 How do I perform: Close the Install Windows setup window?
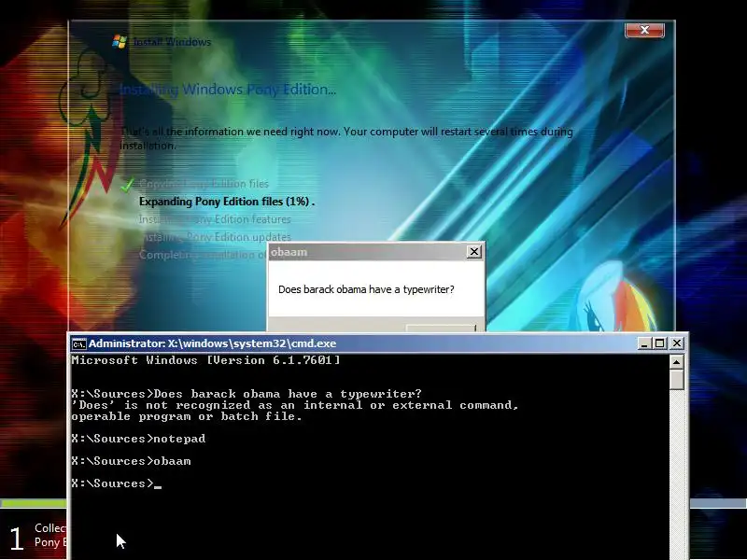644,30
